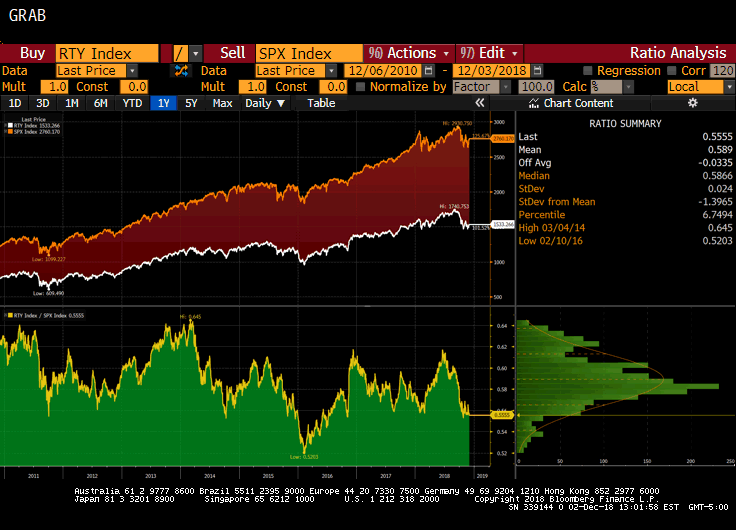Click the SPX Index sell field
The width and height of the screenshot is (736, 530).
309,54
